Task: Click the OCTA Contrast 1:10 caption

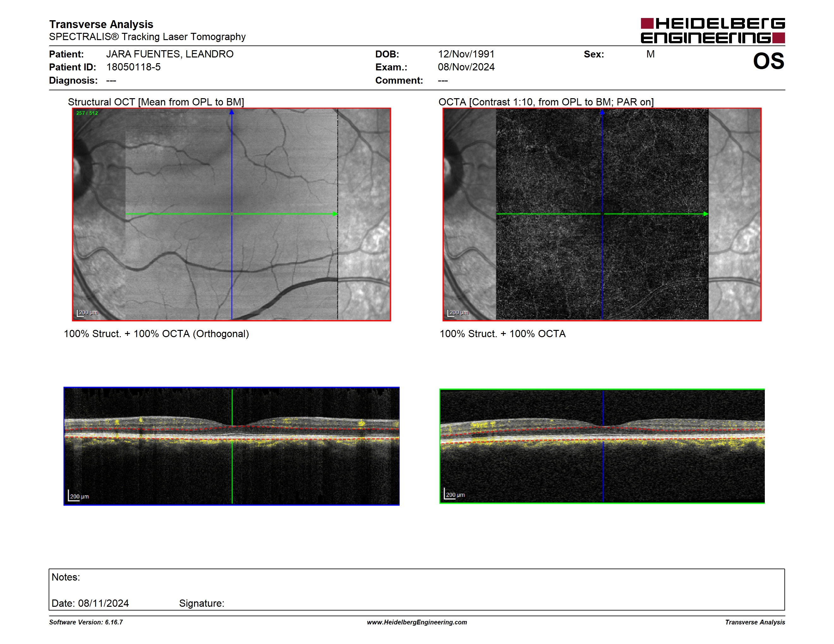Action: pyautogui.click(x=546, y=102)
